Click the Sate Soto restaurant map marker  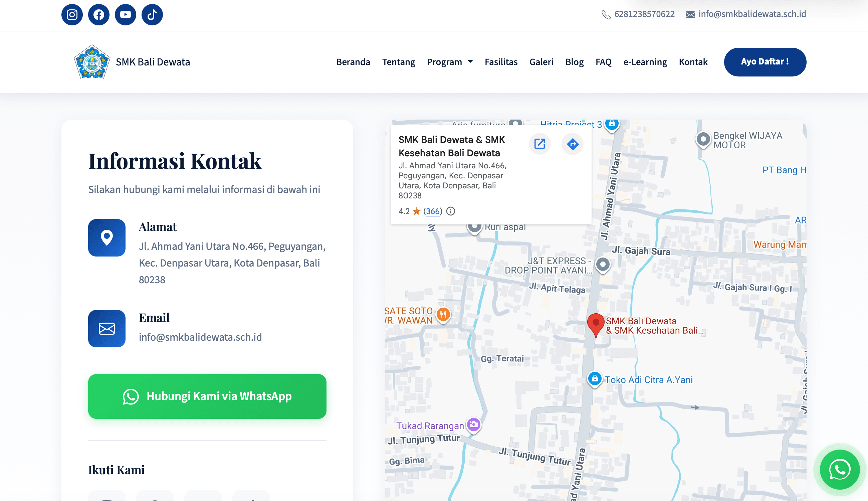click(443, 315)
